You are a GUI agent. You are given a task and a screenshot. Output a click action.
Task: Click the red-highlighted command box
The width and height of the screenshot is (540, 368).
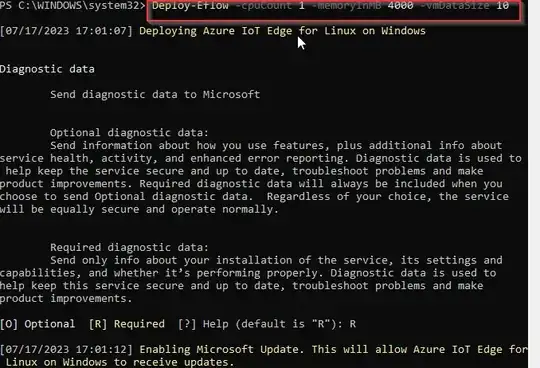[333, 10]
